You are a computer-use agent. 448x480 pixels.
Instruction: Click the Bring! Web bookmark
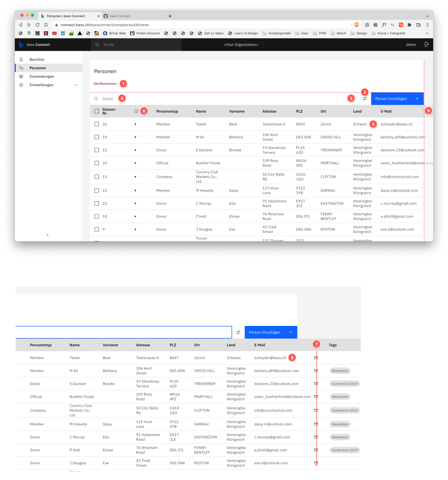[x=114, y=33]
